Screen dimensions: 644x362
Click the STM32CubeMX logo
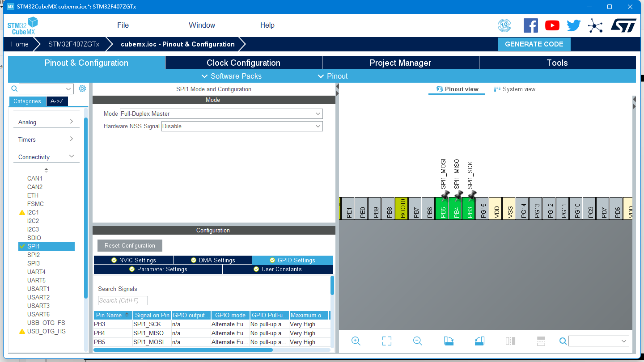pos(22,25)
